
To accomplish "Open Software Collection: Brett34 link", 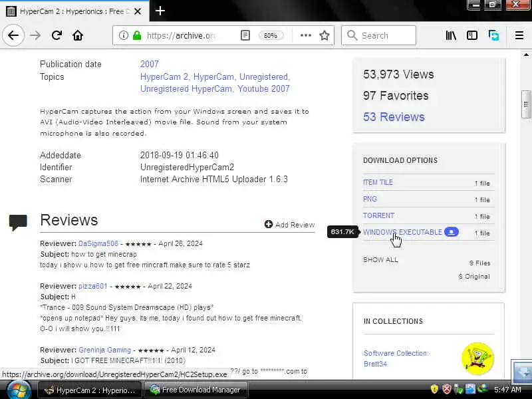I will point(396,358).
